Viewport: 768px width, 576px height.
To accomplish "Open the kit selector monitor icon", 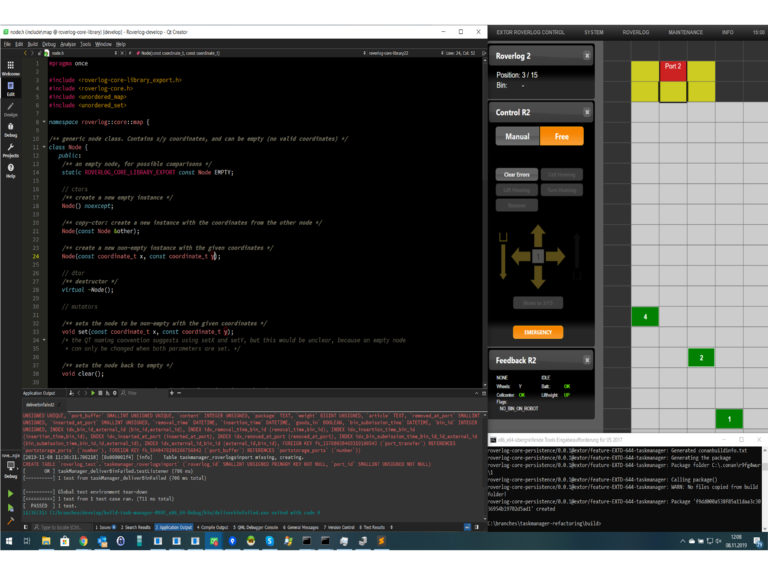I will pyautogui.click(x=10, y=468).
